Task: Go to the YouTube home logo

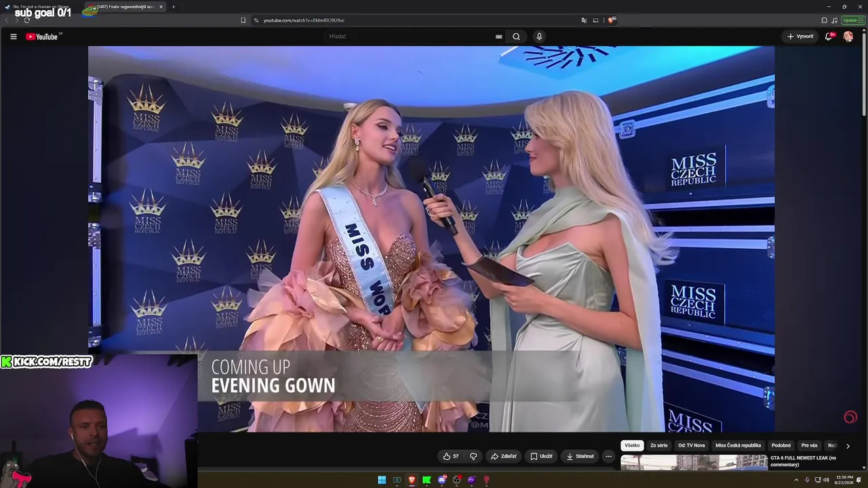Action: 42,37
